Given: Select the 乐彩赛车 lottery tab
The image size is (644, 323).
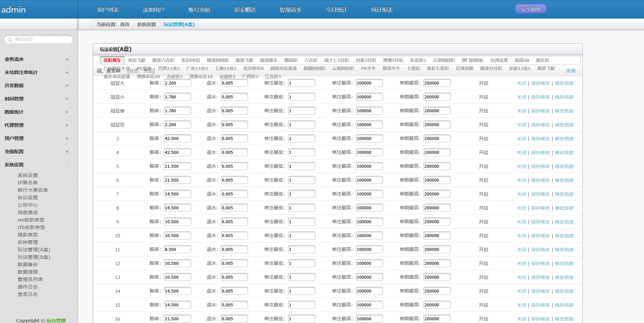Looking at the screenshot, I should (x=112, y=60).
